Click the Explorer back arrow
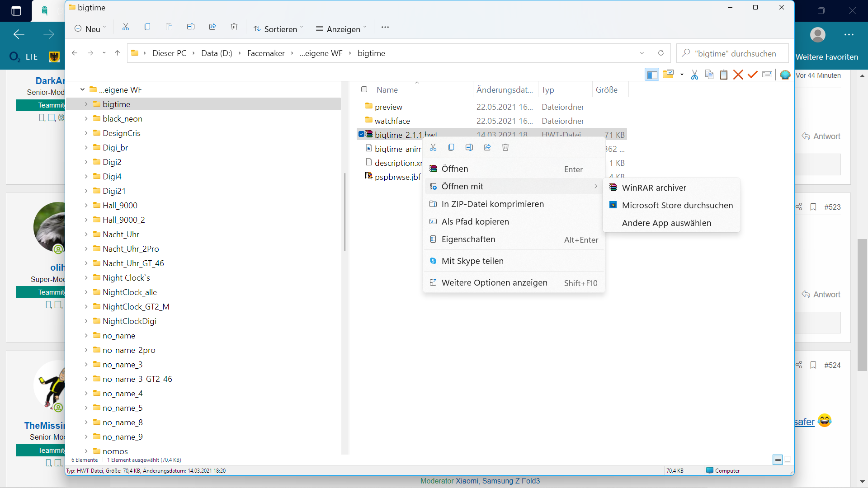Viewport: 868px width, 488px height. (x=75, y=53)
